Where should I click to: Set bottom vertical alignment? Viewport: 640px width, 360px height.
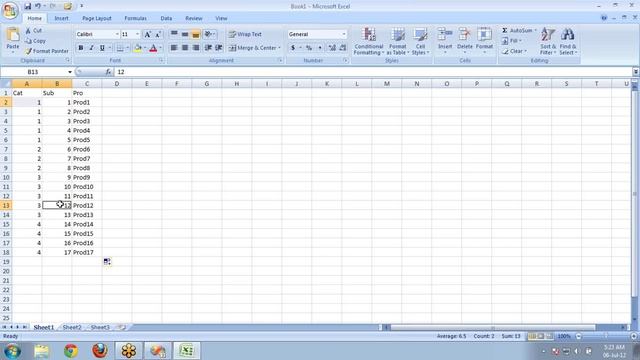tap(196, 34)
